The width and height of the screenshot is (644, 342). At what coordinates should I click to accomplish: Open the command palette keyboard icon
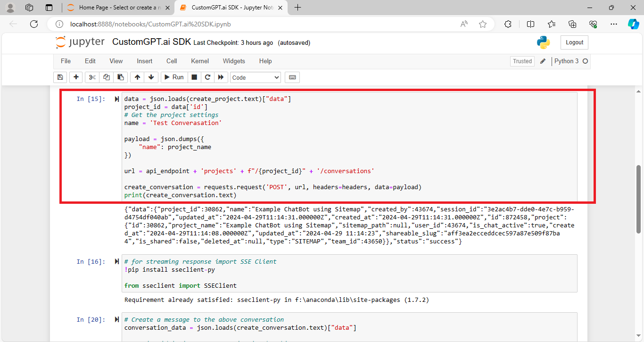[x=292, y=77]
